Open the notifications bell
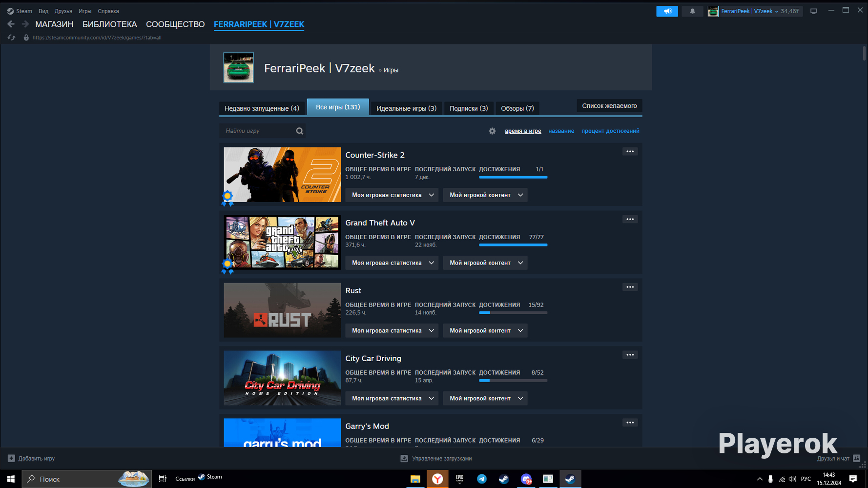Viewport: 868px width, 488px height. [x=692, y=11]
